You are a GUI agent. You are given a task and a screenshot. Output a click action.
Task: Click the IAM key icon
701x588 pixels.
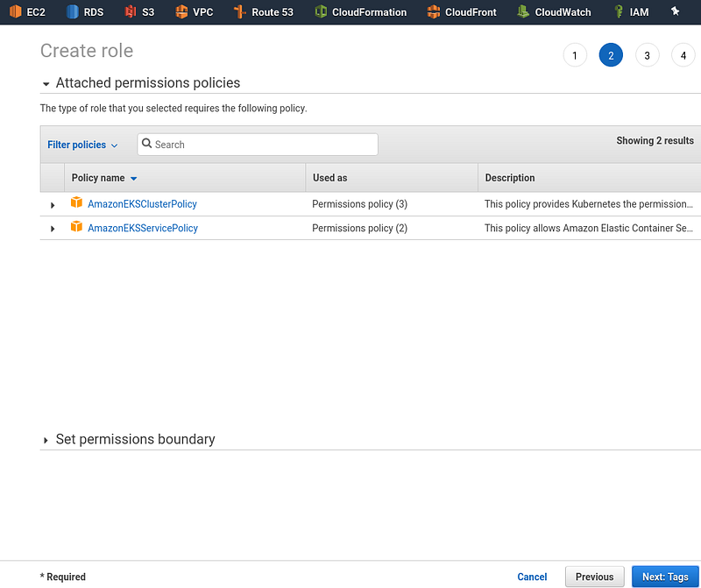pyautogui.click(x=619, y=11)
